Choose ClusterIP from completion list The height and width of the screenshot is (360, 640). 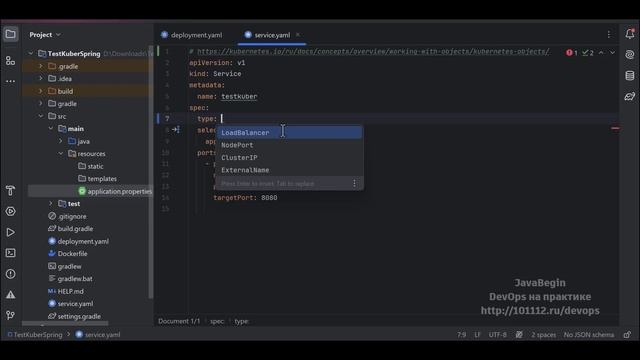pos(289,158)
